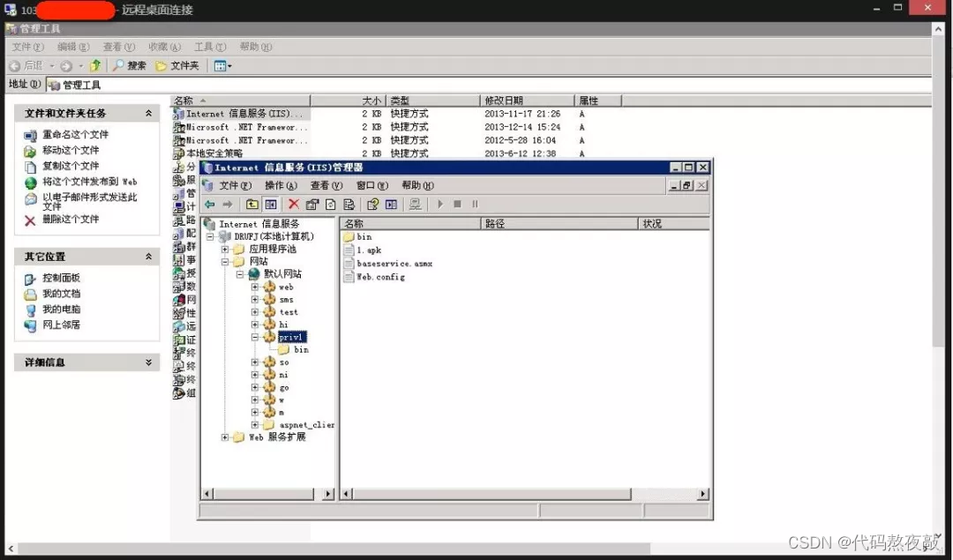Open the 操作 menu in IIS Manager
This screenshot has width=953, height=560.
coord(281,186)
